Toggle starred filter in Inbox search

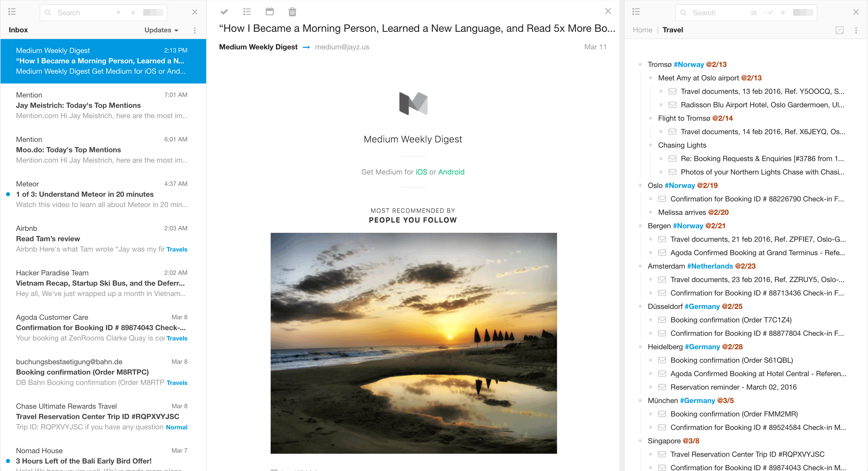point(133,12)
